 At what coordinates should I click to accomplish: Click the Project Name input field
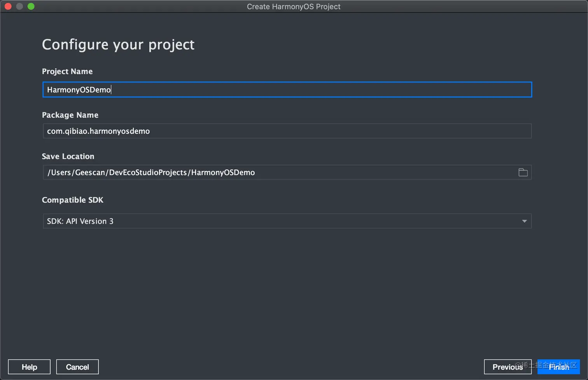pos(287,89)
